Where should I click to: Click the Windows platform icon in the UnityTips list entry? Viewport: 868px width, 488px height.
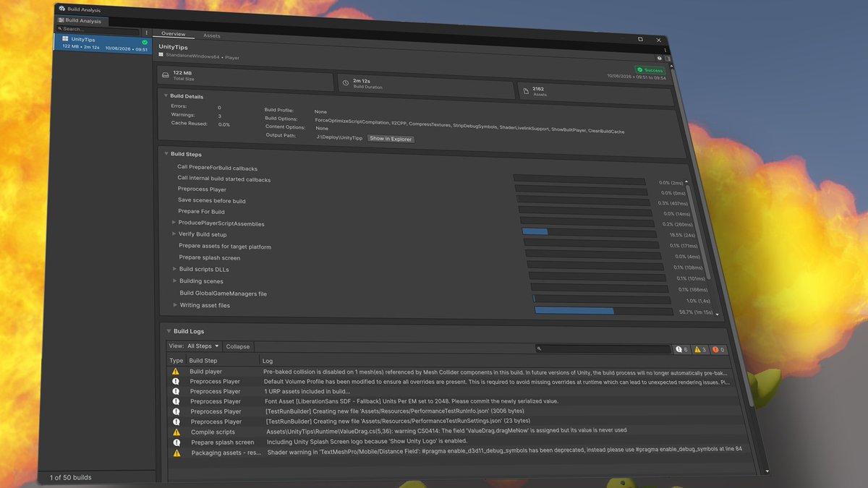[x=65, y=39]
